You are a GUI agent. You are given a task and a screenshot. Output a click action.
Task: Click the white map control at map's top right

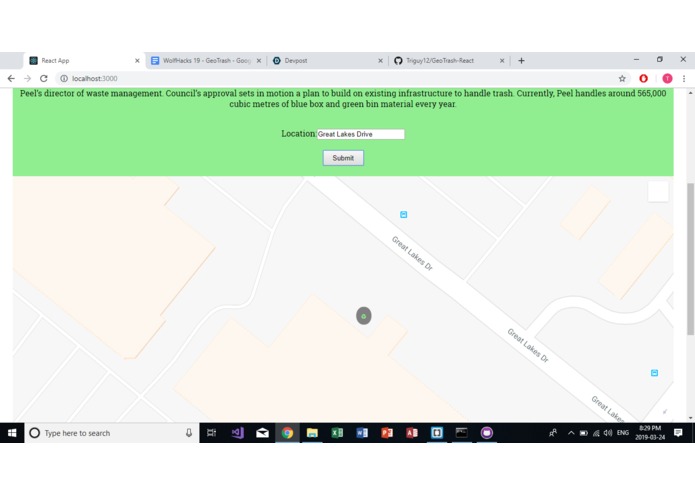[x=658, y=191]
